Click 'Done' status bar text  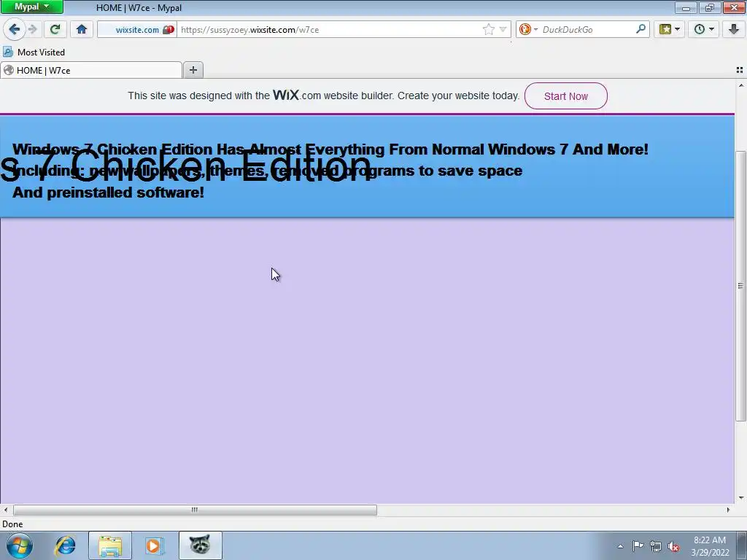click(12, 524)
